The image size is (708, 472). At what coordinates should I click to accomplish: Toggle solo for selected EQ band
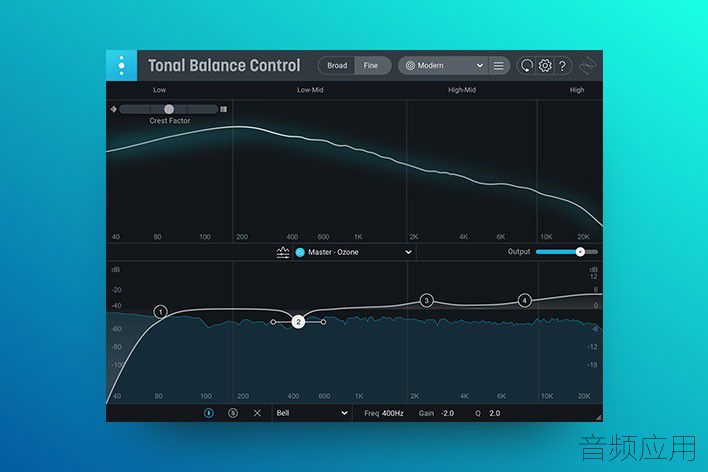(233, 413)
